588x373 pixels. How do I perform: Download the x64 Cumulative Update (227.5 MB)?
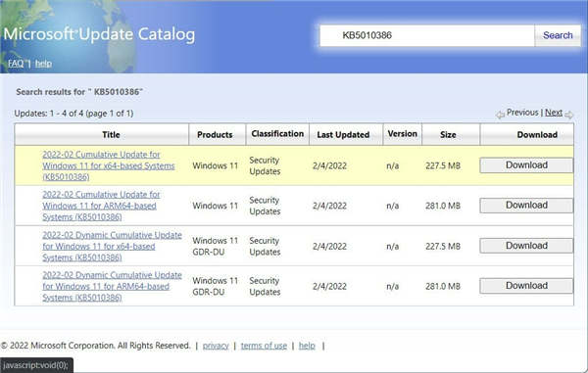(x=526, y=165)
